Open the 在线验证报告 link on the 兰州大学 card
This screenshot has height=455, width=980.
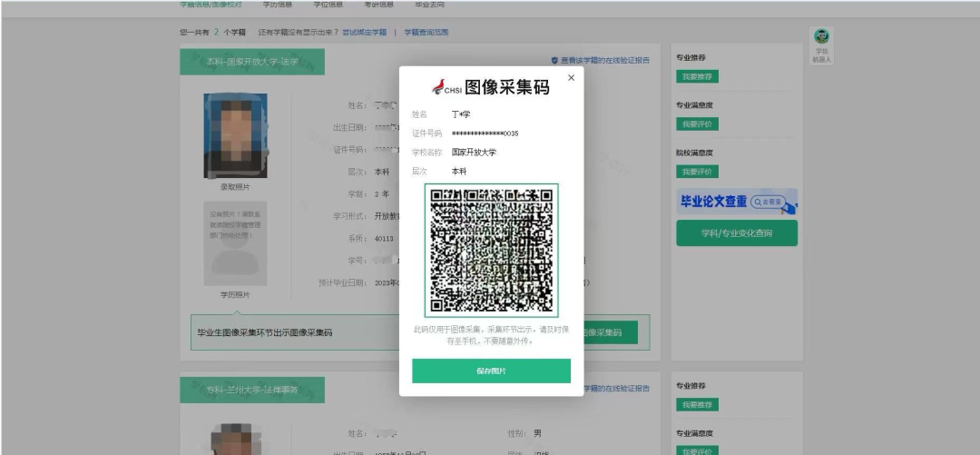click(x=616, y=389)
